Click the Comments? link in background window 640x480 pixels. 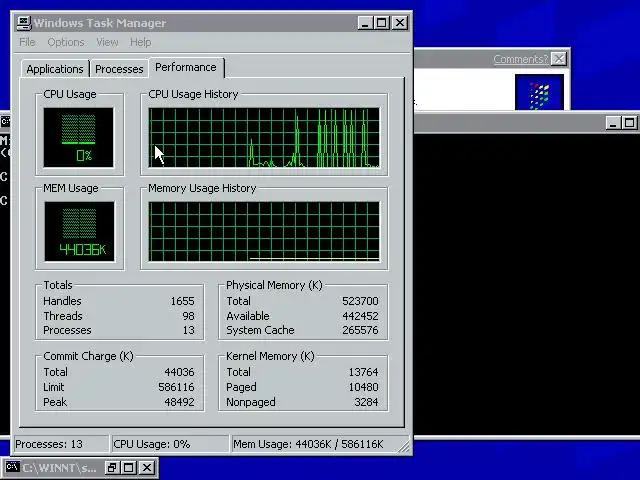pyautogui.click(x=520, y=59)
